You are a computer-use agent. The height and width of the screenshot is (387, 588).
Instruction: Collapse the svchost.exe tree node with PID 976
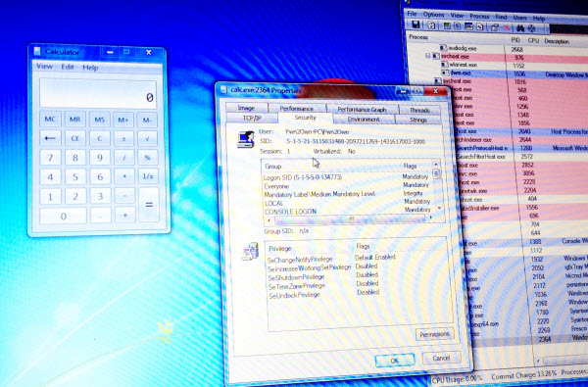point(428,56)
